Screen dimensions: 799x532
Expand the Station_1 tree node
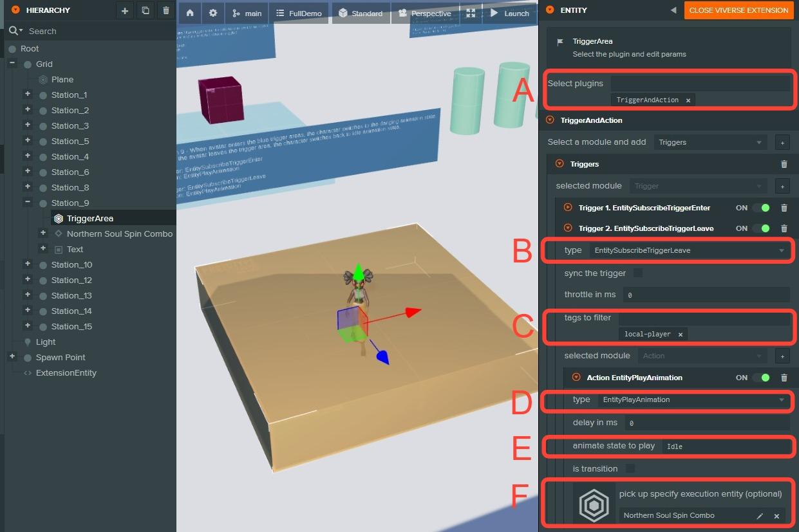click(28, 95)
